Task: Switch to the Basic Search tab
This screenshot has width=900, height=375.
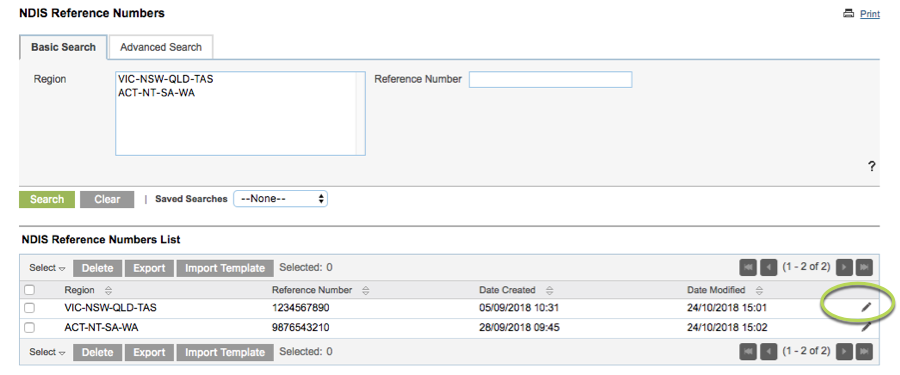Action: (x=63, y=47)
